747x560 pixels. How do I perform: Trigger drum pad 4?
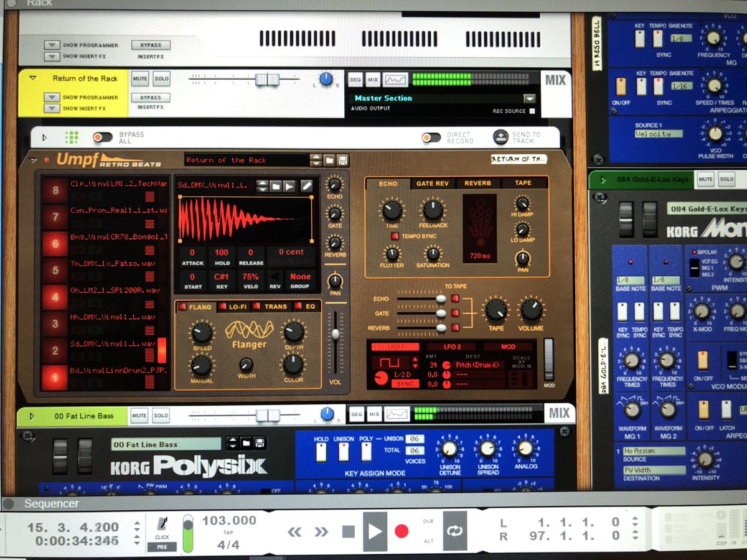(55, 297)
